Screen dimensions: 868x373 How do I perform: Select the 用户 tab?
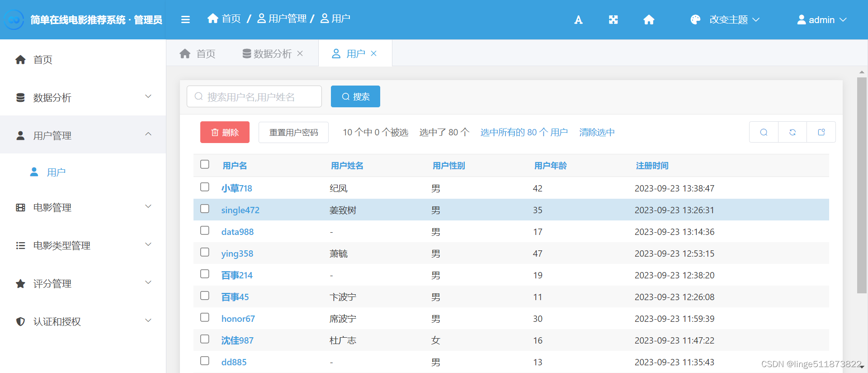(x=355, y=53)
